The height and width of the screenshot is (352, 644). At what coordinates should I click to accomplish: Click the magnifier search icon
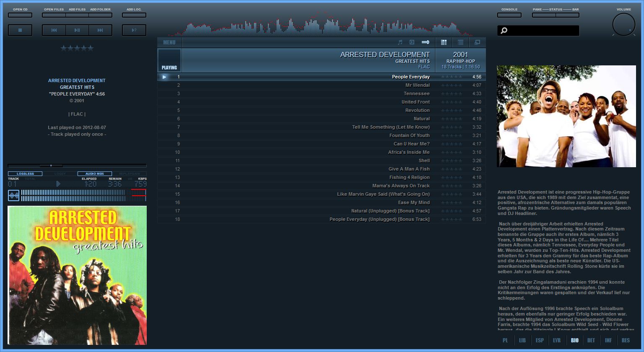[504, 31]
